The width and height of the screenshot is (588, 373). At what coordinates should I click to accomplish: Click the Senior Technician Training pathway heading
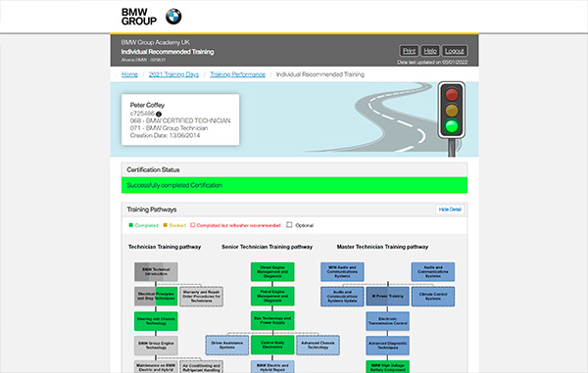pos(267,247)
